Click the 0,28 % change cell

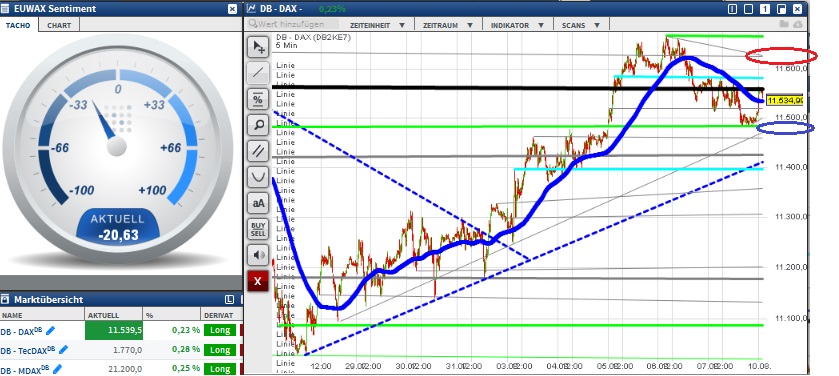186,350
